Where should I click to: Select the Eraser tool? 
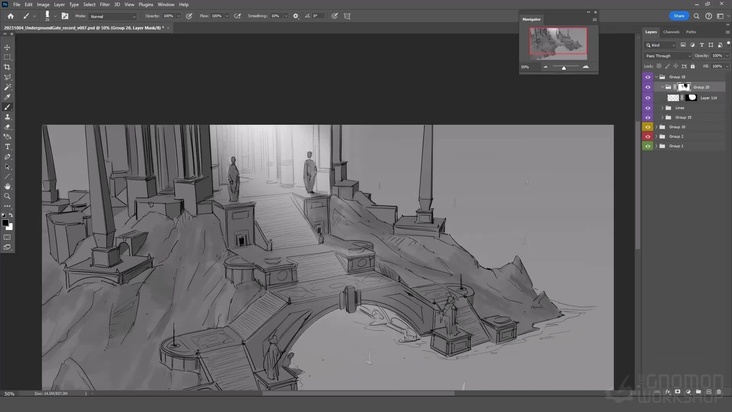(7, 127)
